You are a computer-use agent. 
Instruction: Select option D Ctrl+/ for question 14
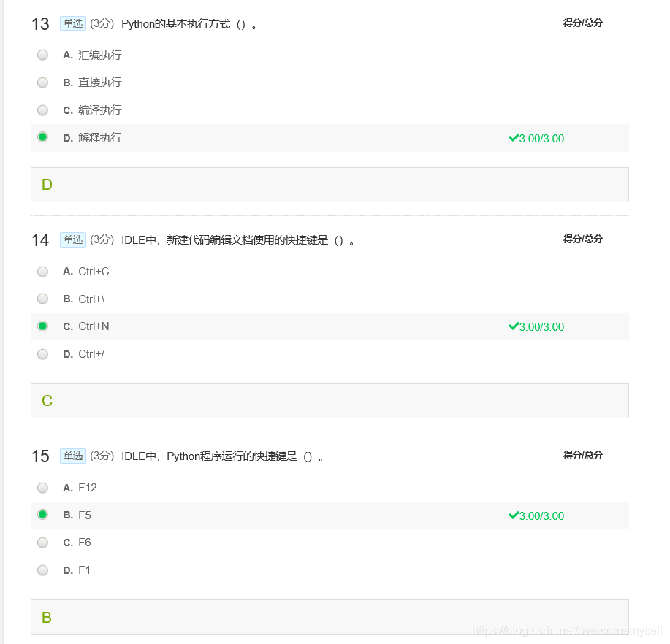tap(42, 354)
